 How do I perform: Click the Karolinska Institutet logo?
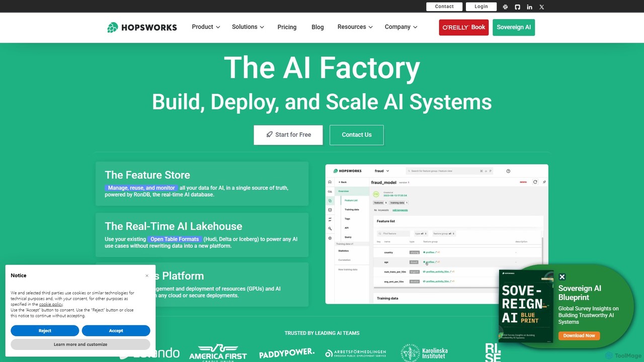click(x=424, y=352)
